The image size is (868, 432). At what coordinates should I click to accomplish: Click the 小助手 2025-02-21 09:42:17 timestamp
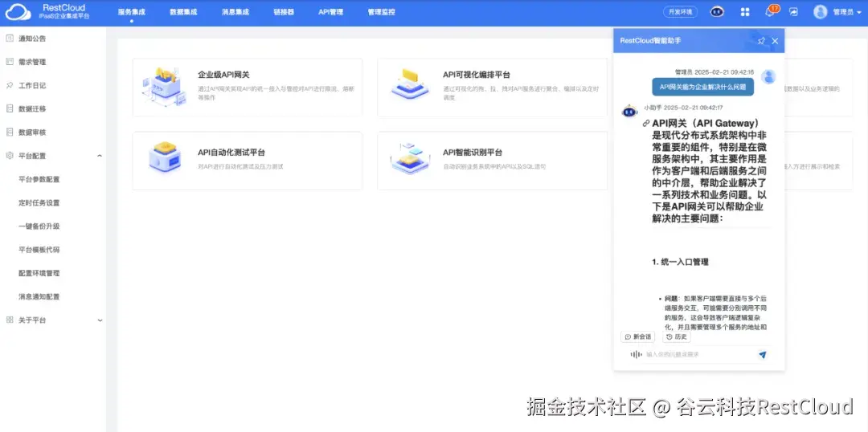point(683,108)
